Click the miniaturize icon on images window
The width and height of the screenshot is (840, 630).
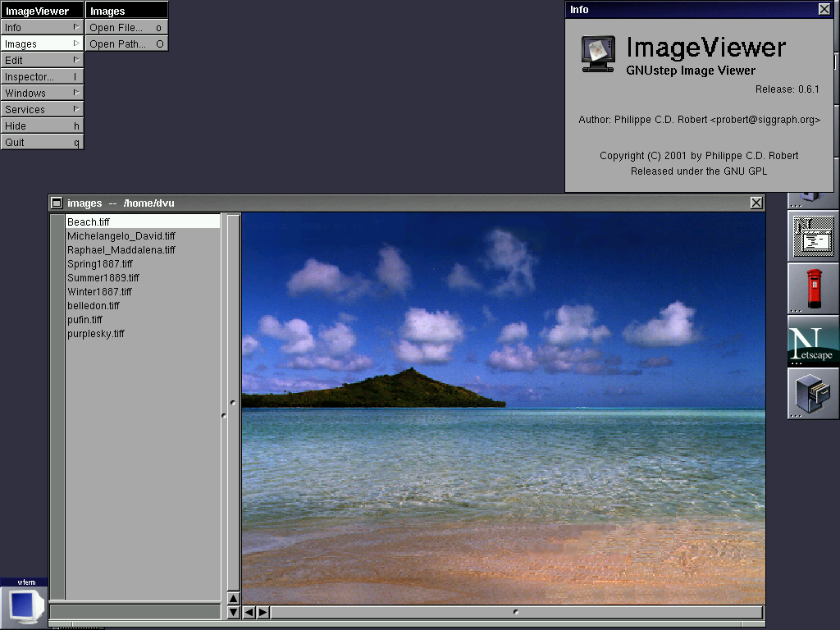57,203
